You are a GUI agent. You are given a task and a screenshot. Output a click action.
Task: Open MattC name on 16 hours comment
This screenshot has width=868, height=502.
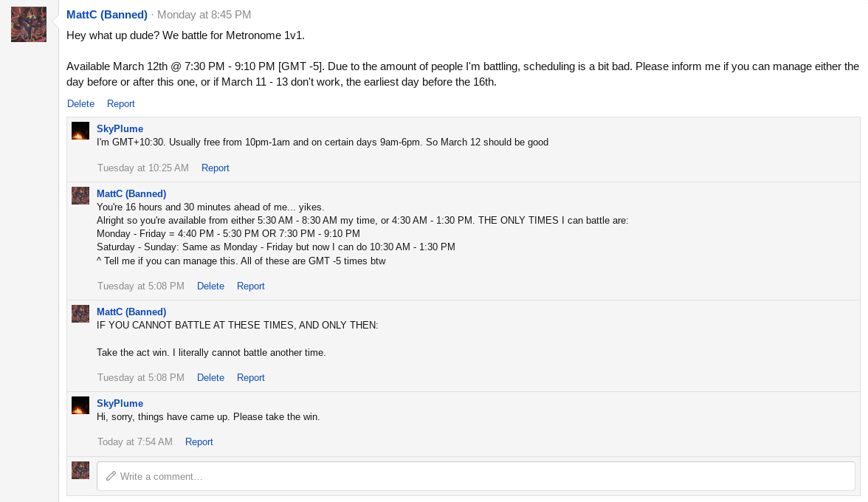click(131, 193)
